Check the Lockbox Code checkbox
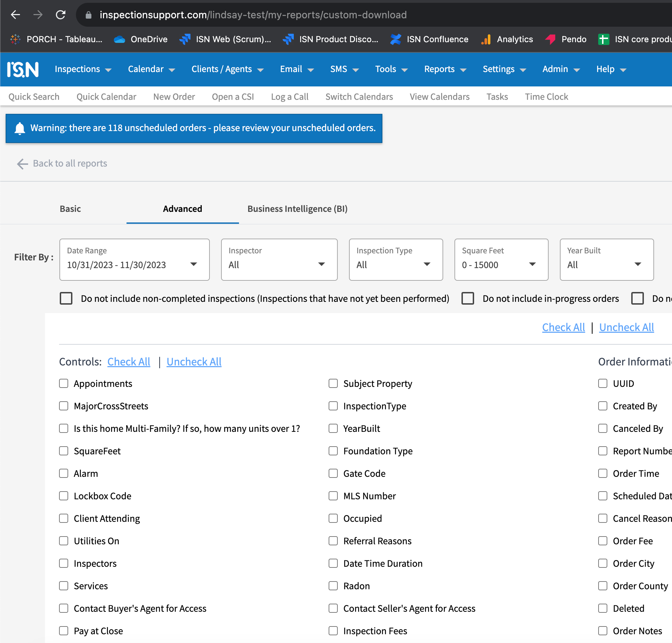This screenshot has height=643, width=672. (64, 496)
